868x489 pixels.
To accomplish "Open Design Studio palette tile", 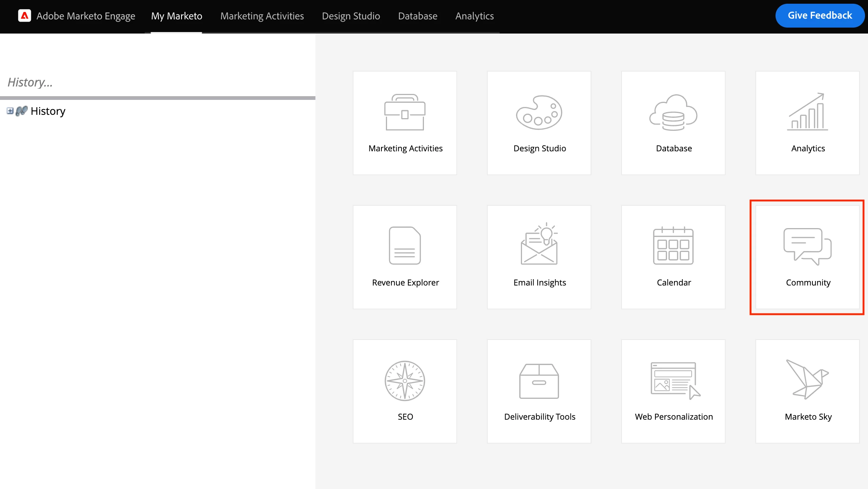I will pos(539,123).
